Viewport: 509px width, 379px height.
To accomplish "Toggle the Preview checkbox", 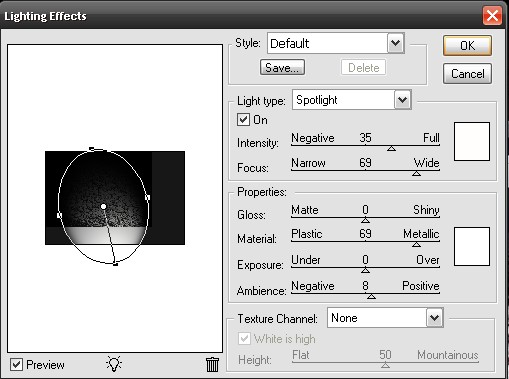I will pyautogui.click(x=16, y=364).
